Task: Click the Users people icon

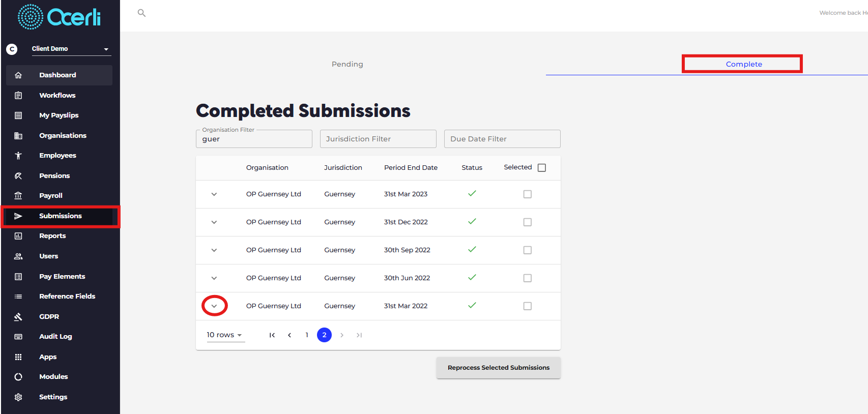Action: coord(18,256)
